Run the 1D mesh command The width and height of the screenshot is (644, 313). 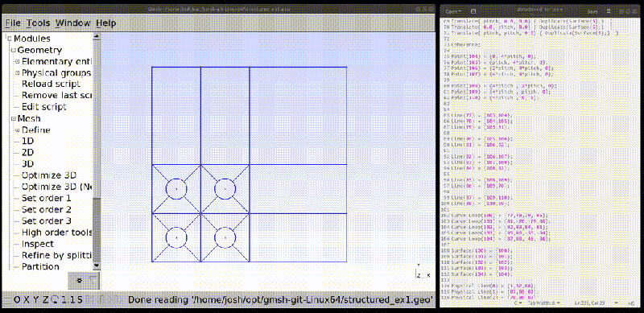pyautogui.click(x=28, y=141)
